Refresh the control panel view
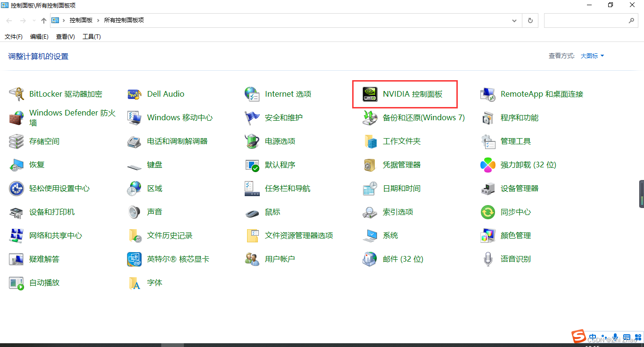 530,20
